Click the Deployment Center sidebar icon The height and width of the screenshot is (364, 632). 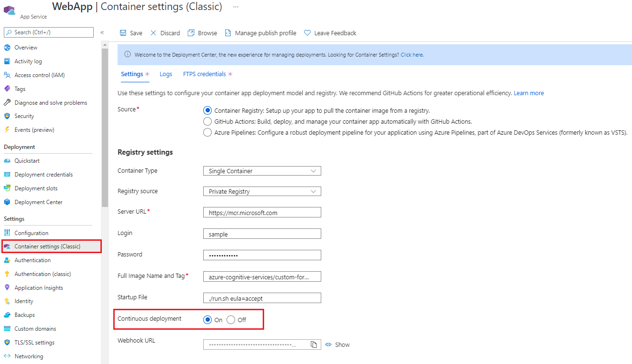tap(7, 202)
